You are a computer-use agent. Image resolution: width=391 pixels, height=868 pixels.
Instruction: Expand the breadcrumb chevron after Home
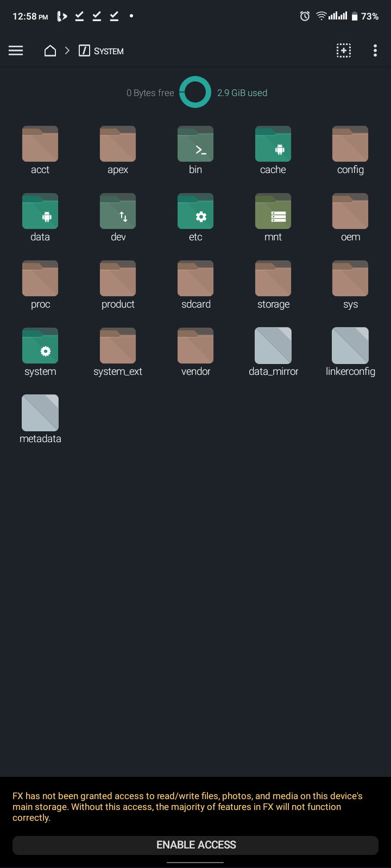pos(67,50)
